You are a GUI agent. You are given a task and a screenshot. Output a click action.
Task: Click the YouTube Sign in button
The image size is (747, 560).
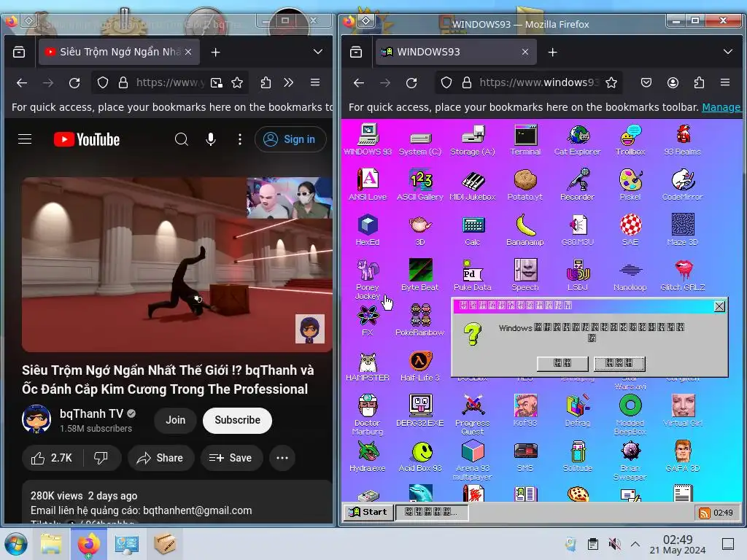coord(290,139)
